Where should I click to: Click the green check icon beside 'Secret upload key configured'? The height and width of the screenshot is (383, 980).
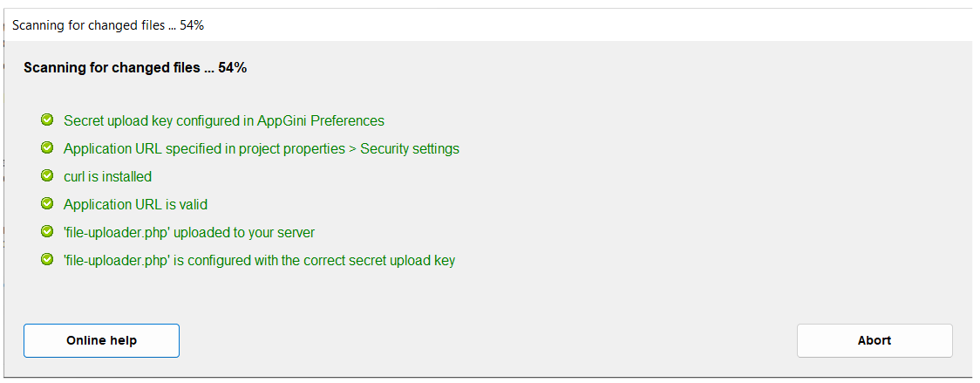[x=47, y=120]
